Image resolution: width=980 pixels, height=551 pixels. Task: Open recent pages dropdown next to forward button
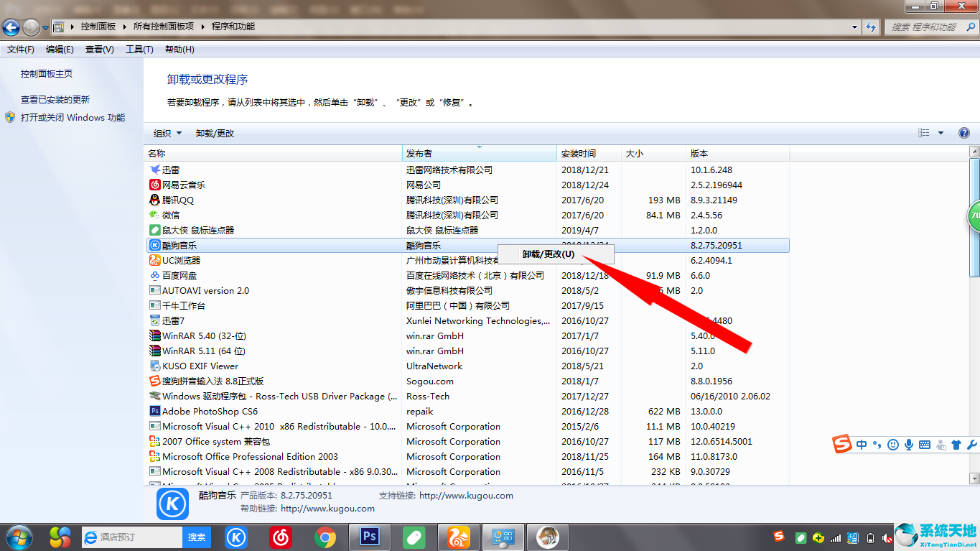46,28
